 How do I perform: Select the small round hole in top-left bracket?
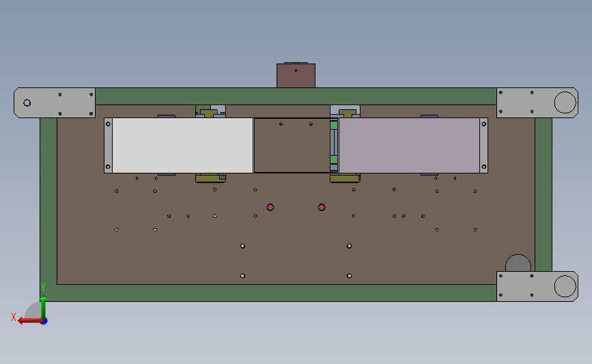[27, 102]
